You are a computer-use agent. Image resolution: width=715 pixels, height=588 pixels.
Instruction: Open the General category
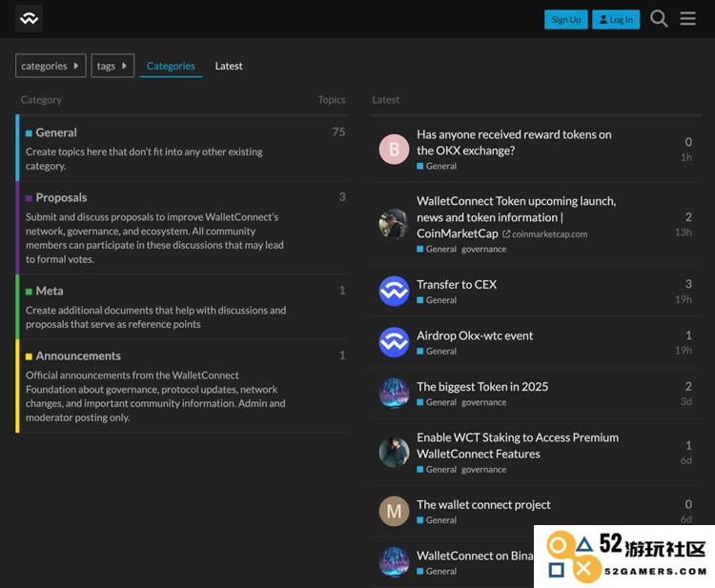(56, 132)
